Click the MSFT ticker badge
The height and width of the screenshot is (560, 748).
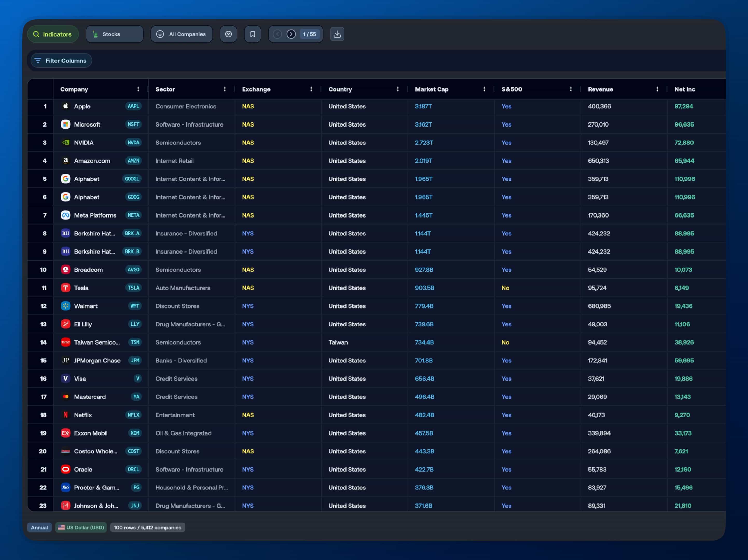[133, 124]
